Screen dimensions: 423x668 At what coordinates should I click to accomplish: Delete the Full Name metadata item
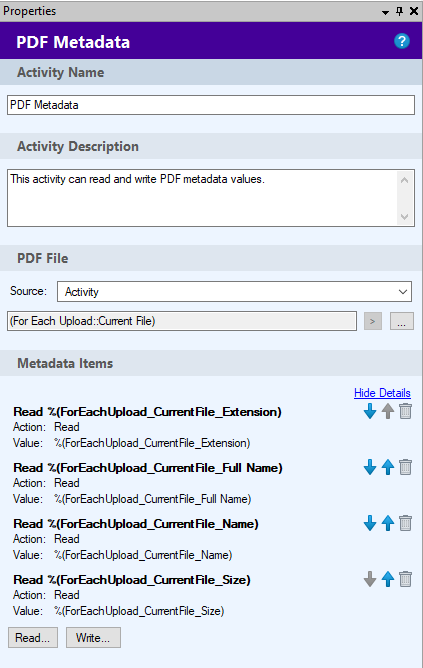pos(406,467)
